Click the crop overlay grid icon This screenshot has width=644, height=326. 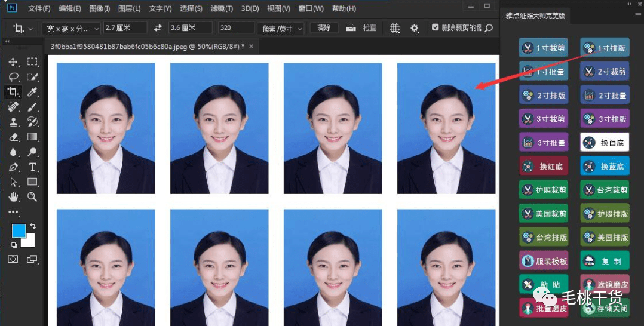click(395, 28)
